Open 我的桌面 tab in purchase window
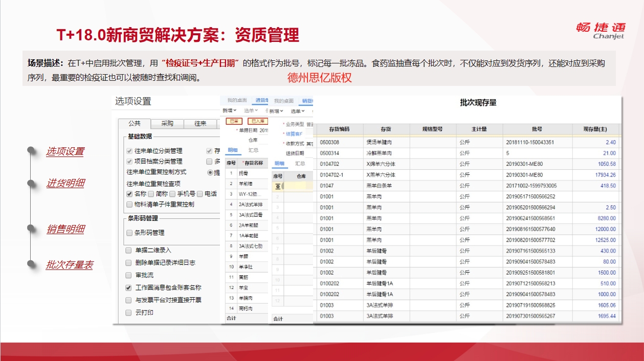Image resolution: width=644 pixels, height=361 pixels. tap(236, 100)
